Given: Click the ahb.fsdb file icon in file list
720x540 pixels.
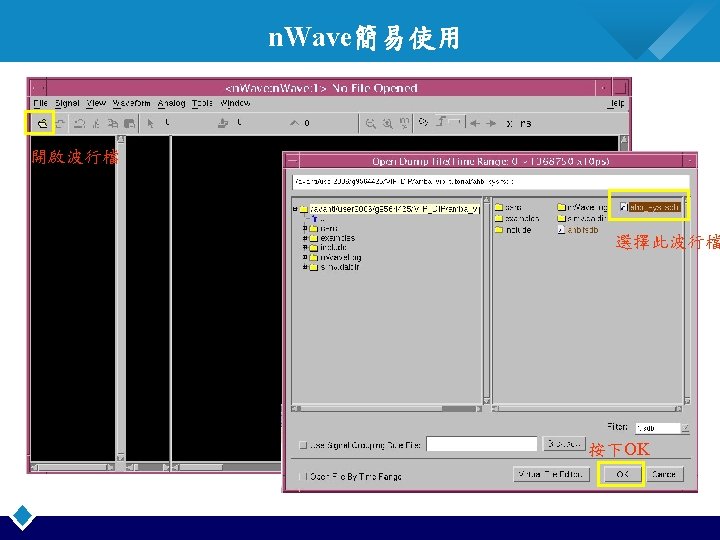Looking at the screenshot, I should [x=561, y=230].
